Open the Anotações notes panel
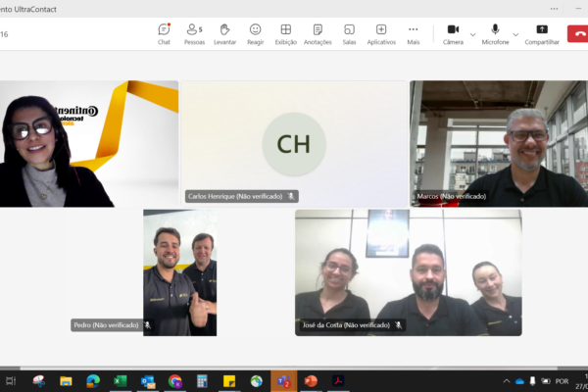The width and height of the screenshot is (588, 392). pyautogui.click(x=318, y=33)
